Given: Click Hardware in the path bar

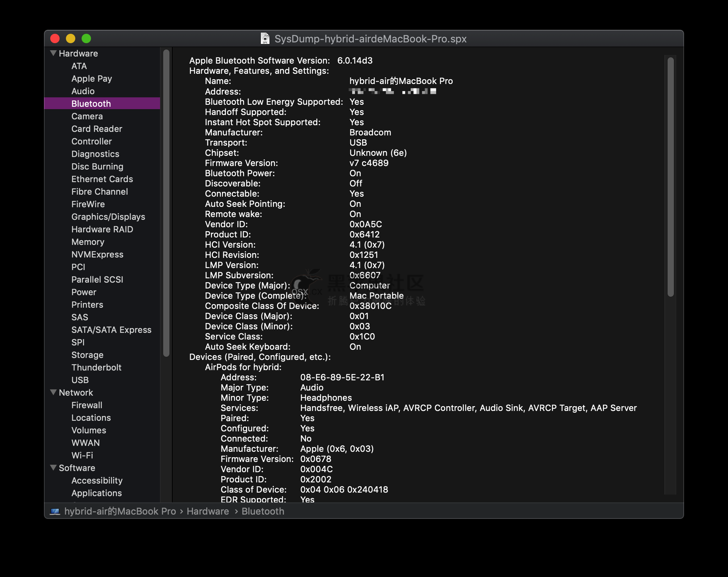Looking at the screenshot, I should (x=208, y=511).
